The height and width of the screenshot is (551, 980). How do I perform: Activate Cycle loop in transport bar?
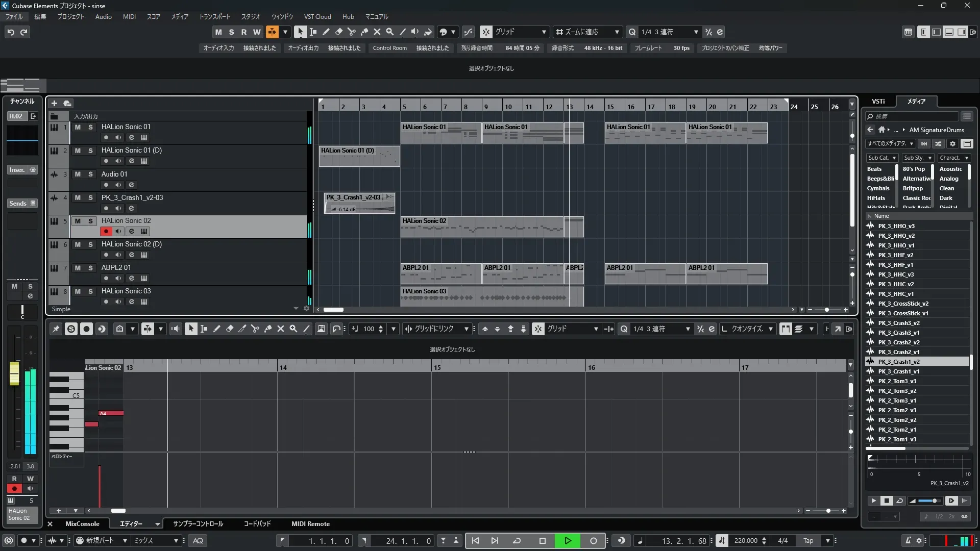coord(517,540)
